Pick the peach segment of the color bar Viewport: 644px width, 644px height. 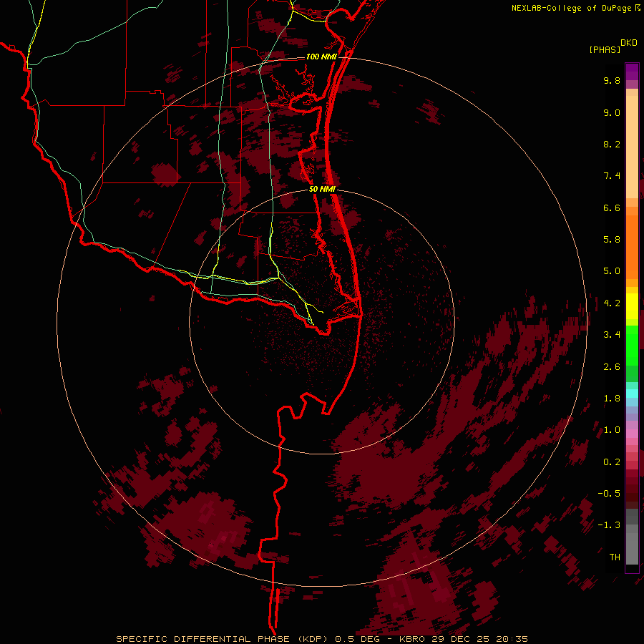click(x=632, y=148)
